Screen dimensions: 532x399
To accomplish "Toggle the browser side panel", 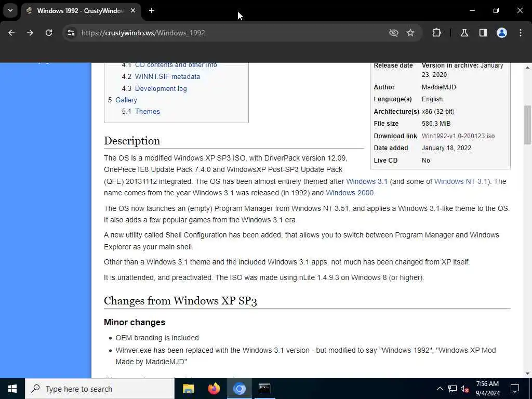I will tap(483, 33).
